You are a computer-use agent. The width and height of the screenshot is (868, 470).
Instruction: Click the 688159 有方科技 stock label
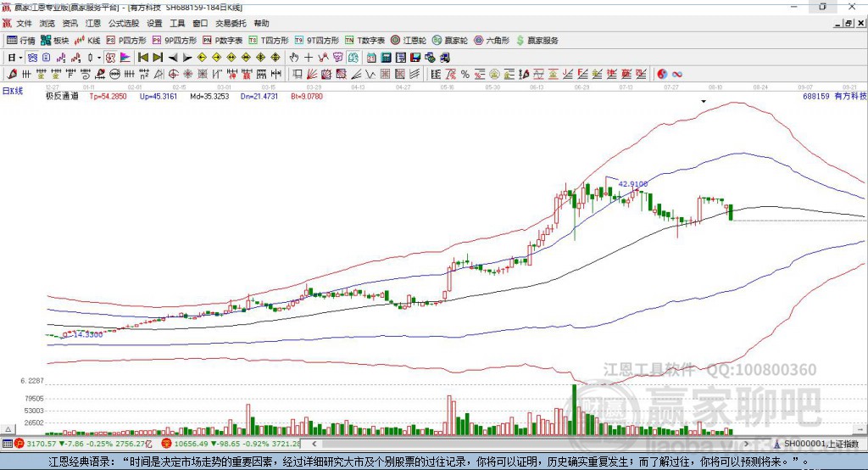click(835, 97)
